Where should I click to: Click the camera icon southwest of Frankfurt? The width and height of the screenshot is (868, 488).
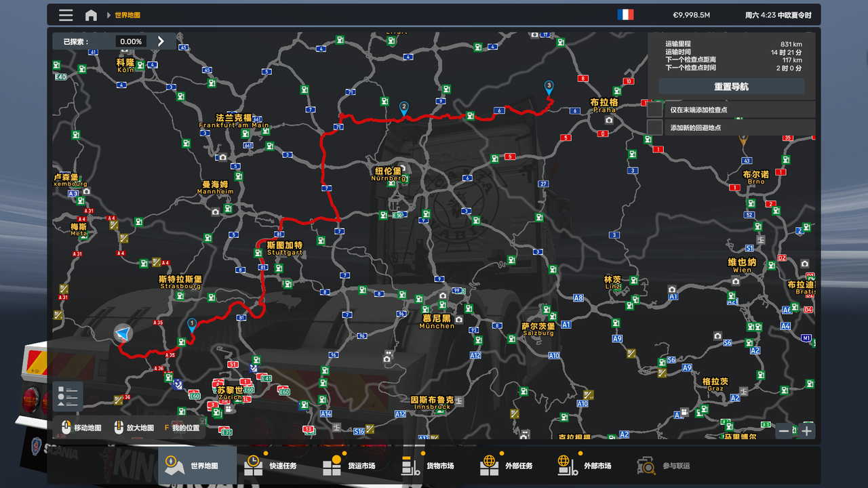[222, 157]
